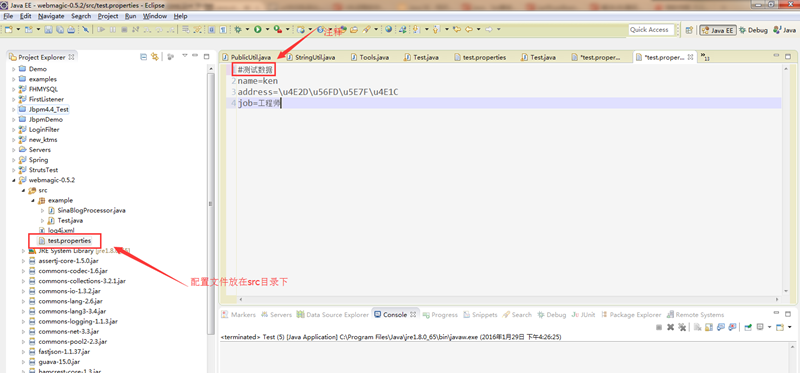
Task: Open the Project menu
Action: pos(108,16)
